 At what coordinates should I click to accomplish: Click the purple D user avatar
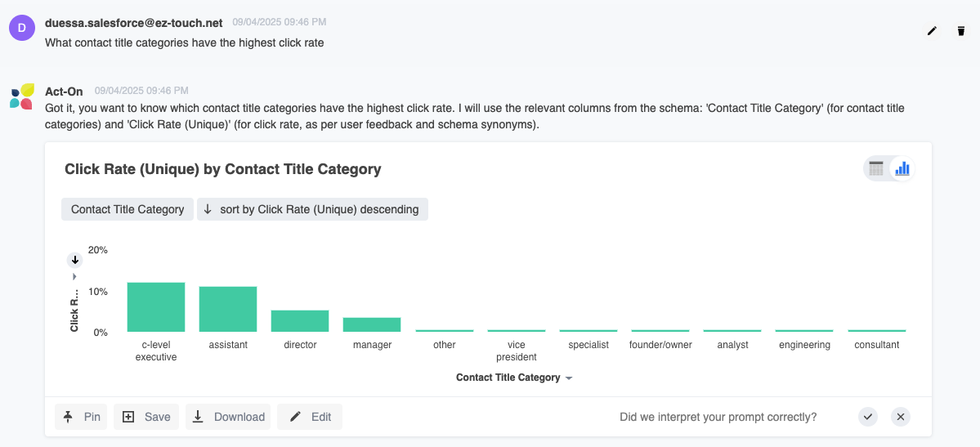click(x=22, y=28)
